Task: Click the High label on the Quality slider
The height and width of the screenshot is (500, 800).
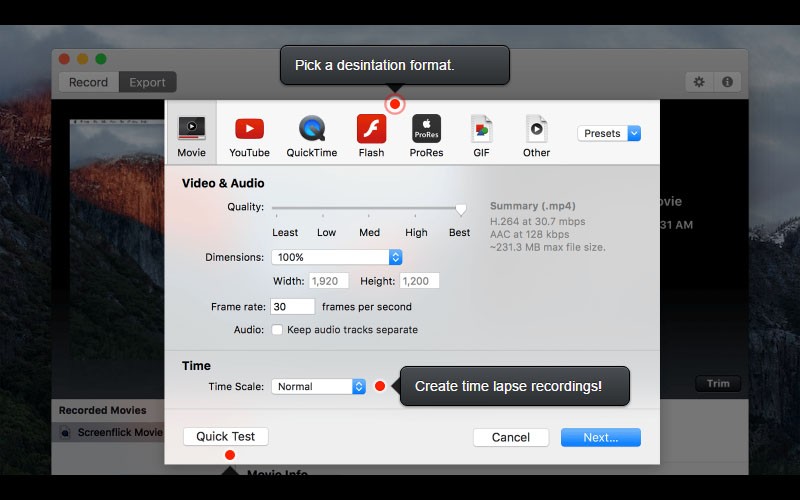Action: click(416, 233)
